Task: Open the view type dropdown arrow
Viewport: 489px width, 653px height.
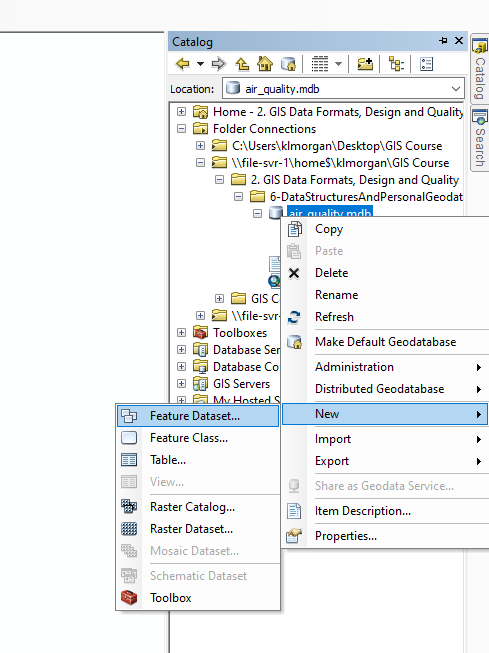Action: 338,64
